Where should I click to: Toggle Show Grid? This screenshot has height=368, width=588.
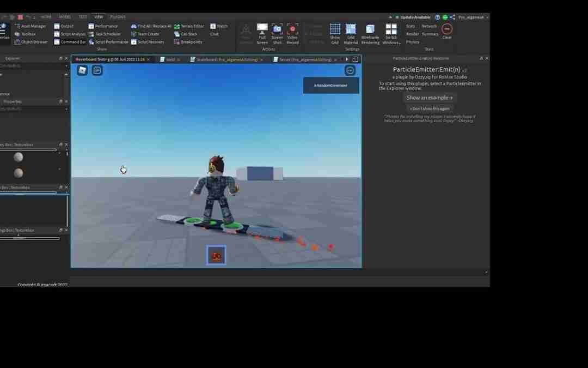(335, 34)
